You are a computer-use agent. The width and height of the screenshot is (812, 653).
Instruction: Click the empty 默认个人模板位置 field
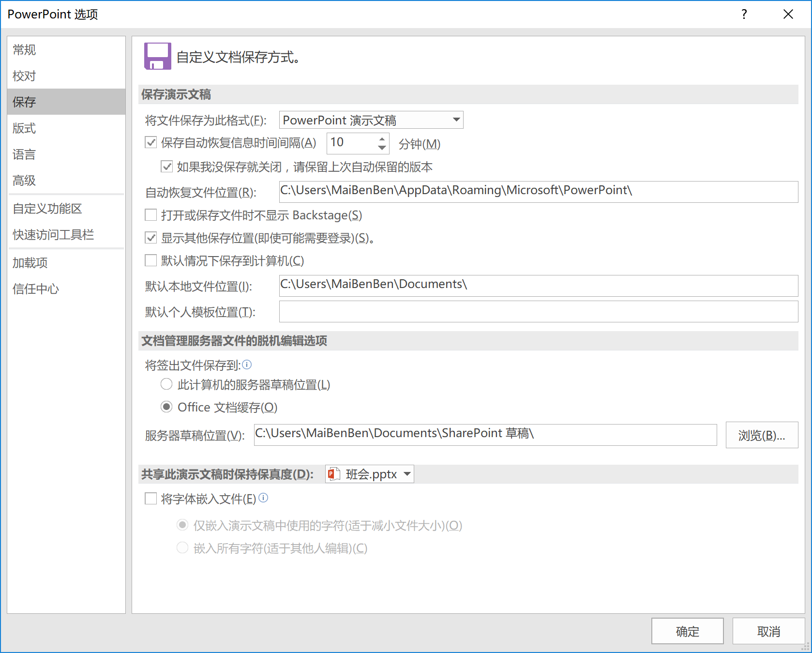click(x=539, y=311)
